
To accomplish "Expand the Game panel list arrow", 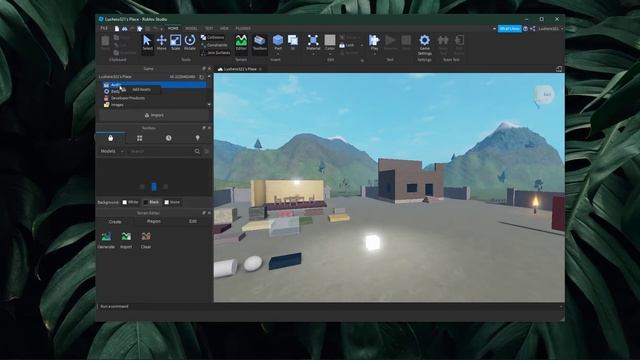I will 209,104.
